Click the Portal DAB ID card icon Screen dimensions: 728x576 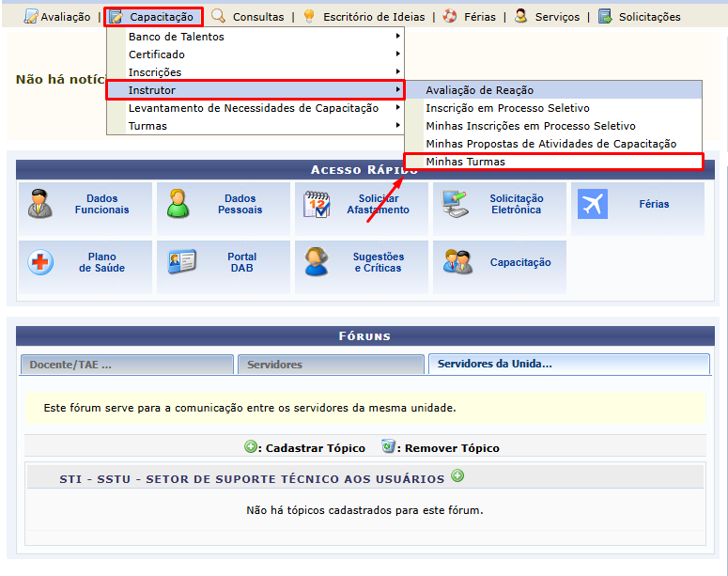point(182,261)
